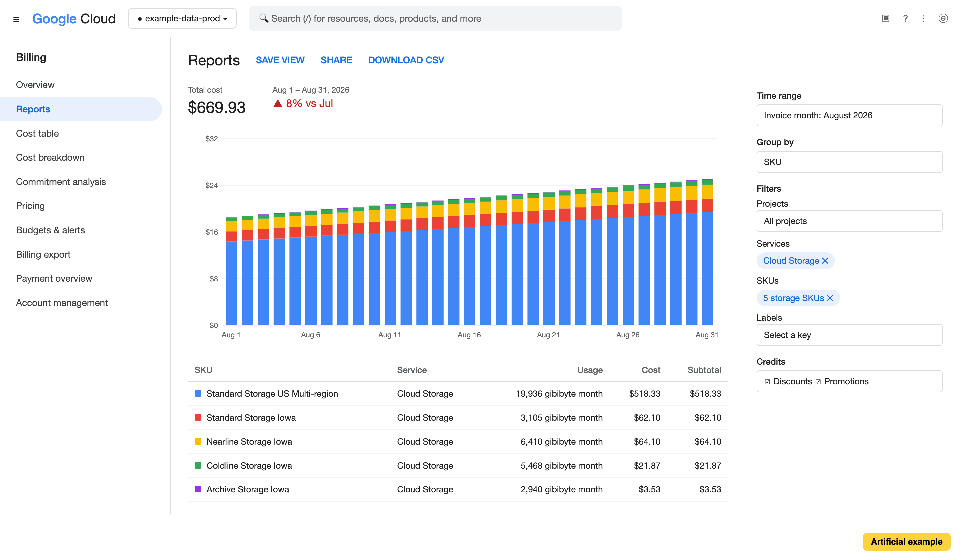
Task: Select the Nearline Storage Iowa row
Action: coord(458,442)
